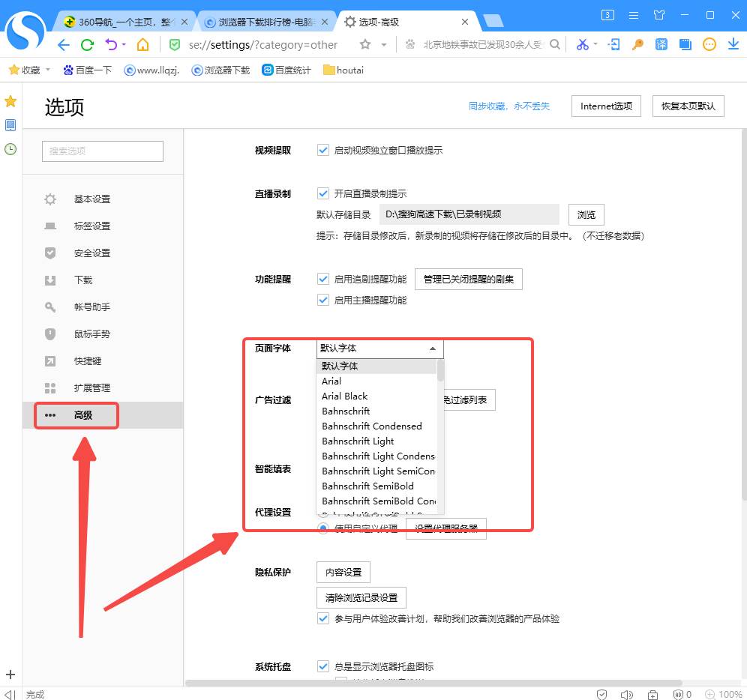Click the font list scrollbar thumb
Screen dimensions: 747x700
pyautogui.click(x=441, y=370)
